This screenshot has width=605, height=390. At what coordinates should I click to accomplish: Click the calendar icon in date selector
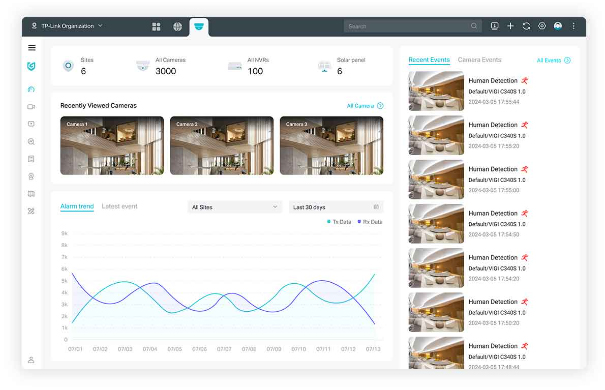376,207
